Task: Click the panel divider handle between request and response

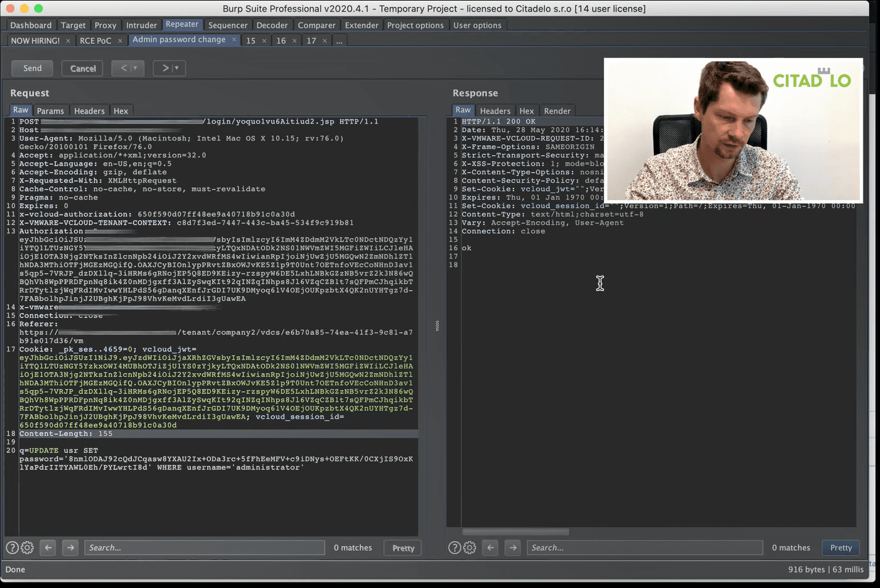Action: (x=437, y=325)
